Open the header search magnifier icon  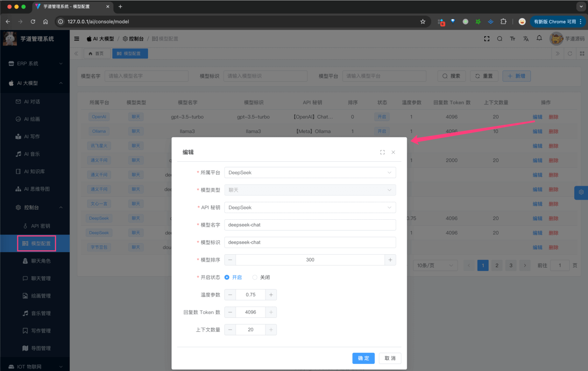pyautogui.click(x=500, y=38)
